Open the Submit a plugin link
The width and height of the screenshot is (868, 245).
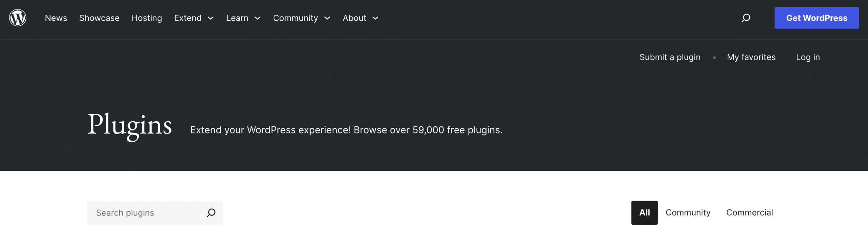tap(670, 57)
